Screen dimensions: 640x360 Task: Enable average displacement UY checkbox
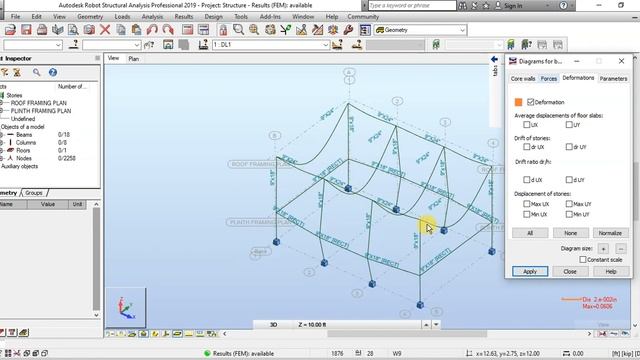coord(569,124)
